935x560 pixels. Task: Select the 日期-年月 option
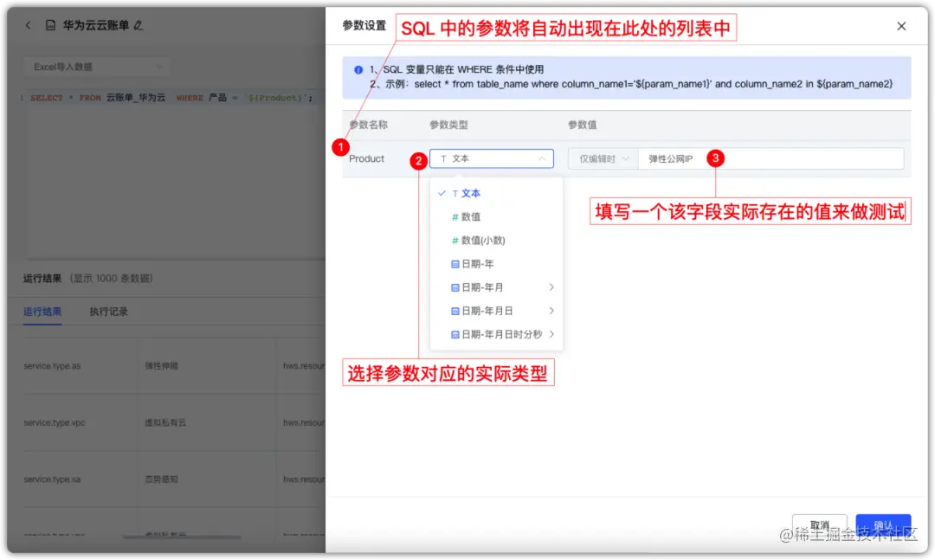coord(496,287)
